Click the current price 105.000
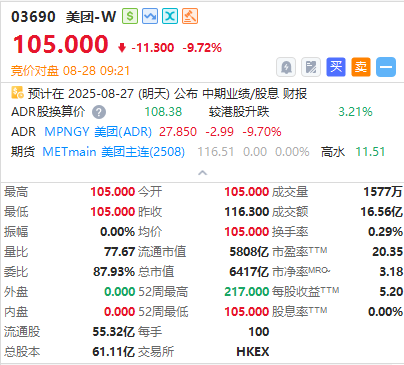 click(60, 44)
